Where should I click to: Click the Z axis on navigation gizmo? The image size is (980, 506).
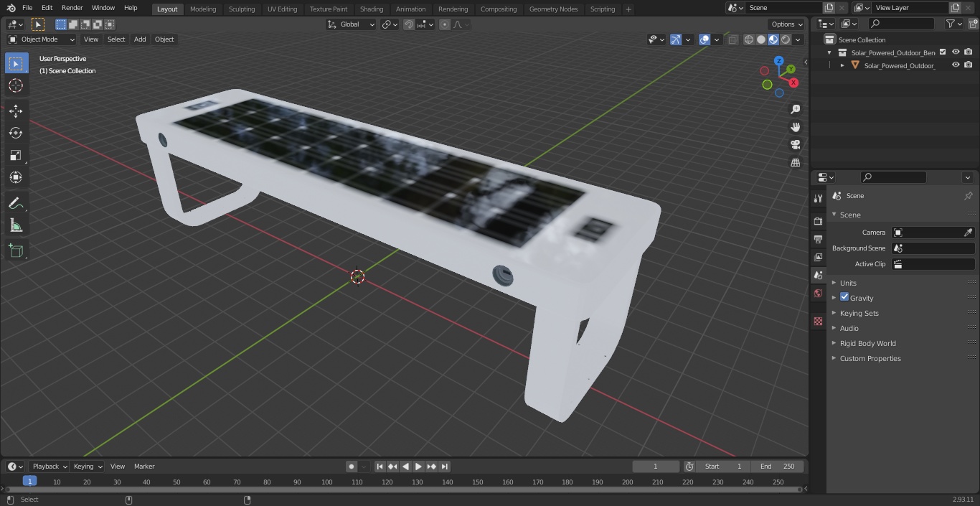[x=779, y=62]
